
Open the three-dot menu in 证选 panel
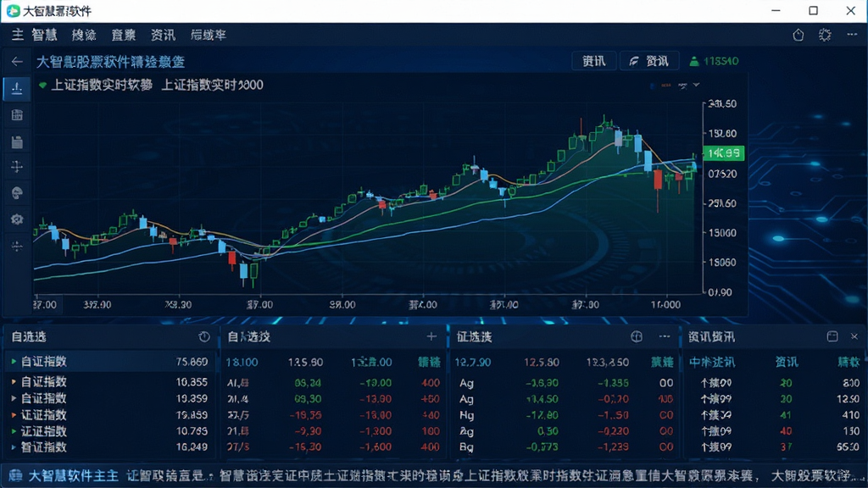[665, 336]
